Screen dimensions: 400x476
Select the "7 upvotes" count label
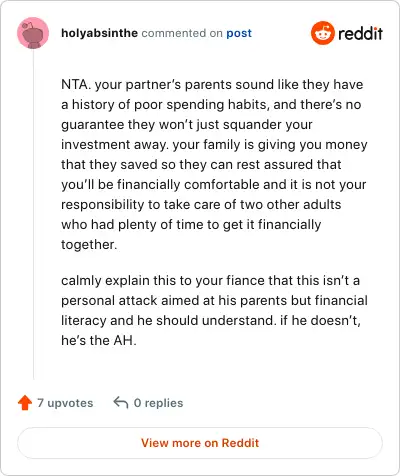(x=65, y=403)
